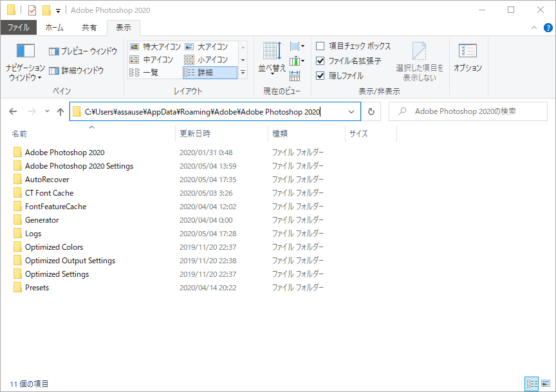Select the CT Font Cache folder
556x392 pixels.
(44, 193)
